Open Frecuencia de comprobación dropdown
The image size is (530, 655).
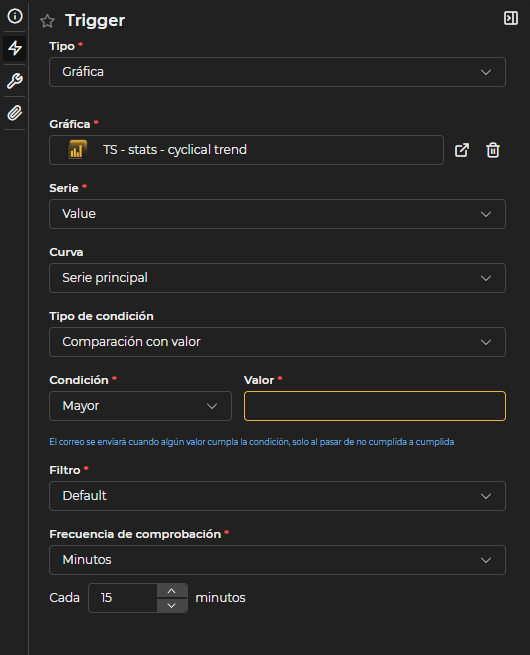point(277,560)
